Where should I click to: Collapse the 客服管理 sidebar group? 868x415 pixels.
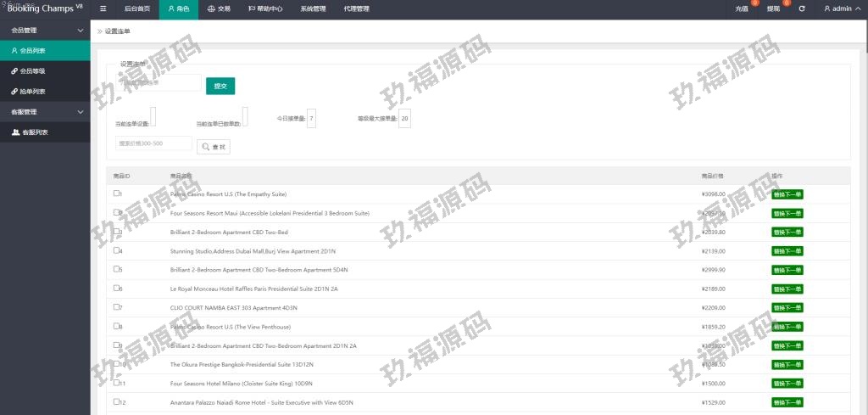point(80,112)
